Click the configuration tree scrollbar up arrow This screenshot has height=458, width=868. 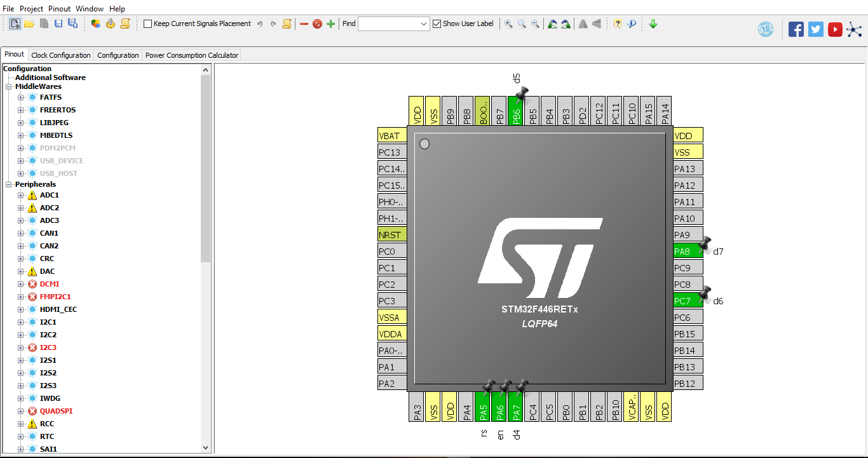[205, 69]
